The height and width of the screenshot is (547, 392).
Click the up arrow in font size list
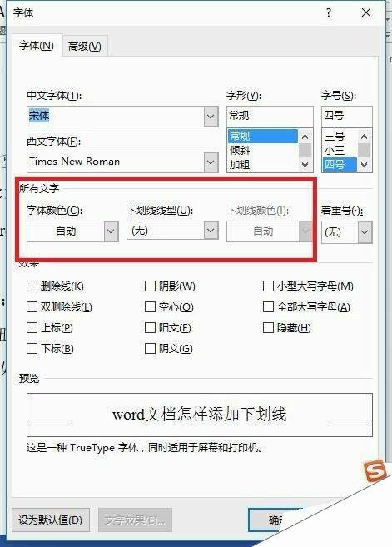[x=364, y=137]
